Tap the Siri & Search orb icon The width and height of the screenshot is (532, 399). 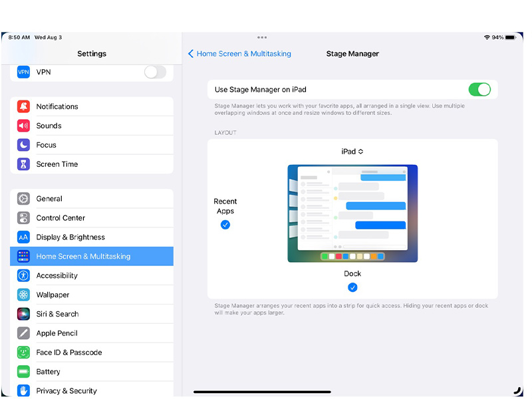(x=23, y=314)
